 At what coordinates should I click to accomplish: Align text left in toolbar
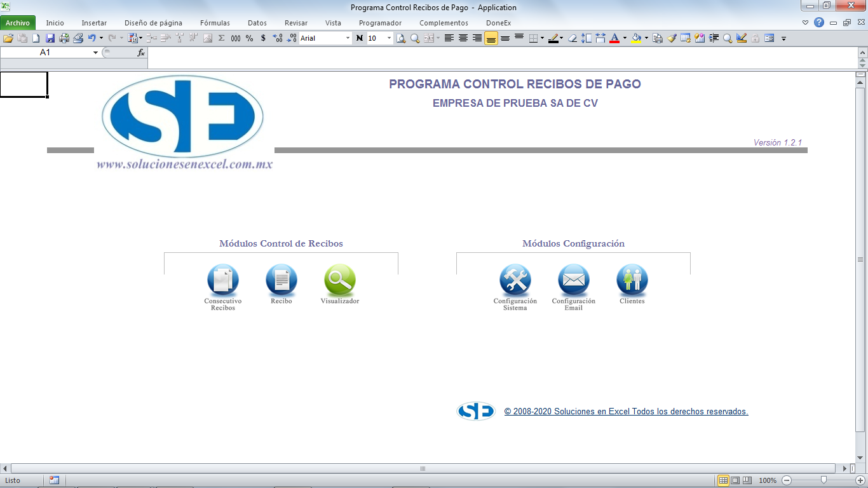[x=449, y=38]
